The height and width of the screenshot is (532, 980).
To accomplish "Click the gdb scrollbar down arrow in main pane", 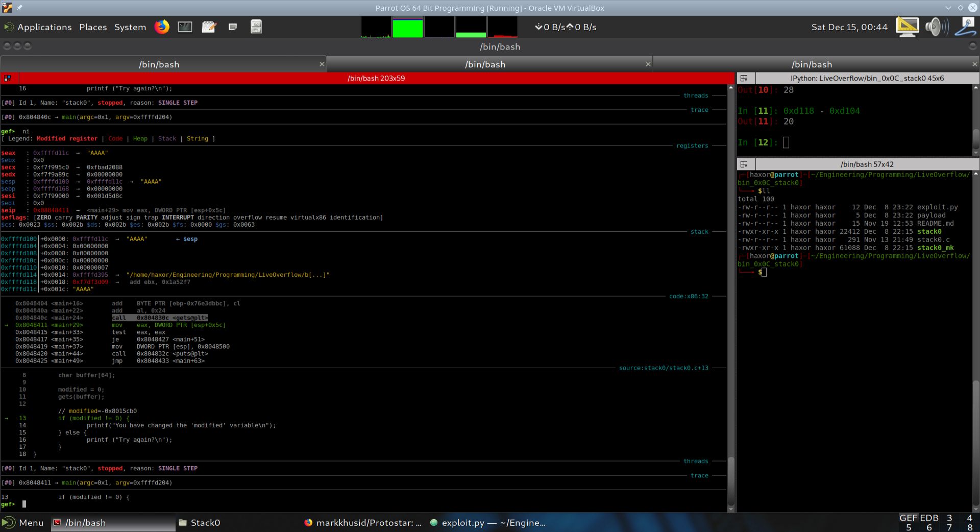I will (730, 509).
